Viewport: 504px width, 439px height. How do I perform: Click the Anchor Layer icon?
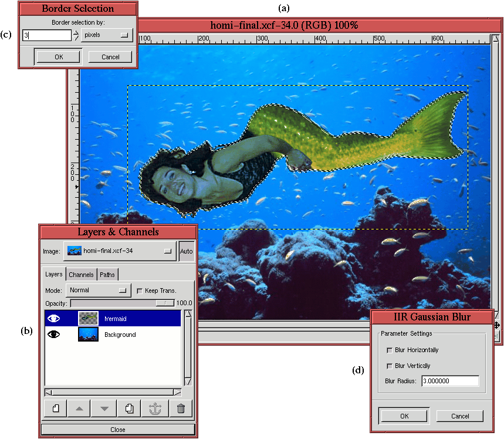tap(155, 408)
